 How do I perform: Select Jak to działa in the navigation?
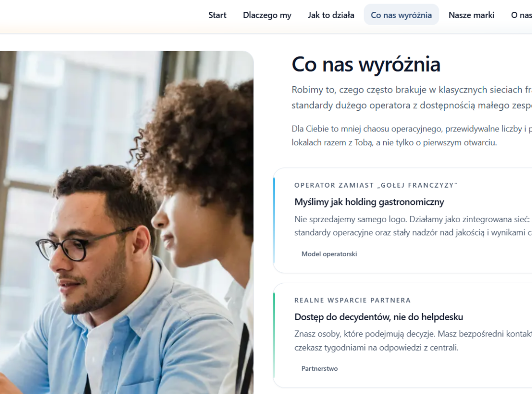point(331,15)
